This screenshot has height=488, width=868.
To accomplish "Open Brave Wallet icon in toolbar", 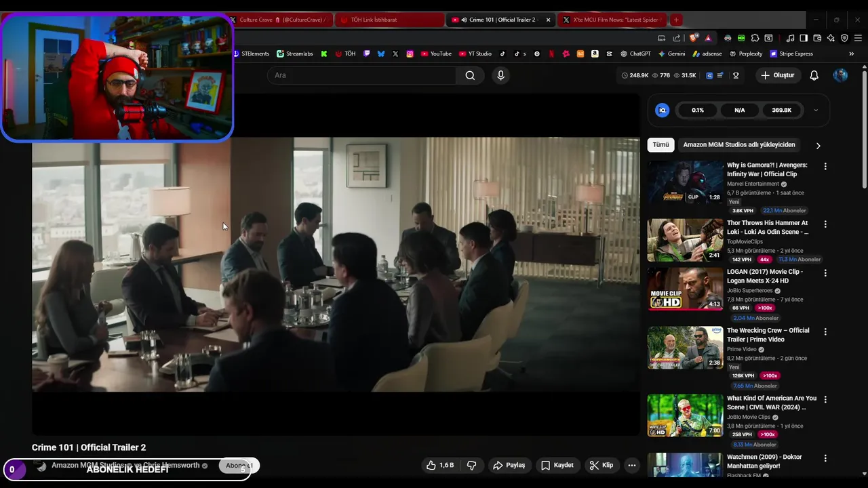I will 817,38.
